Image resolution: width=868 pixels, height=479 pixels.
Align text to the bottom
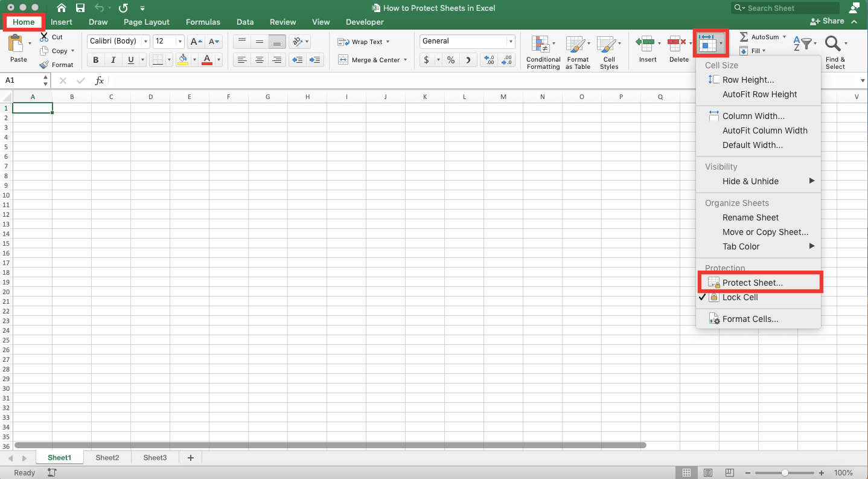click(277, 42)
